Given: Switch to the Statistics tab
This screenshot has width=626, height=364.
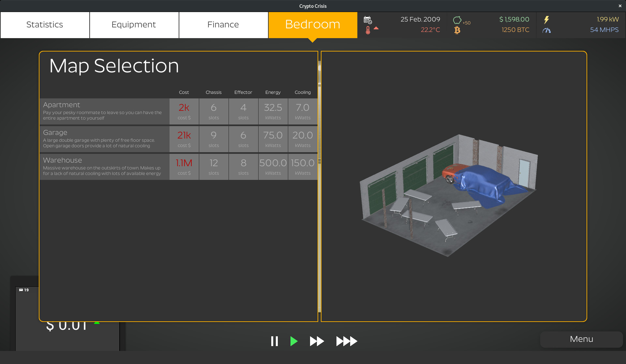Looking at the screenshot, I should 45,24.
